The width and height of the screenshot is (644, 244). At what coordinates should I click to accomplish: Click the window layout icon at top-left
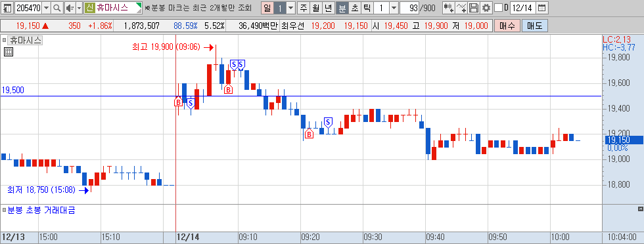[x=7, y=8]
